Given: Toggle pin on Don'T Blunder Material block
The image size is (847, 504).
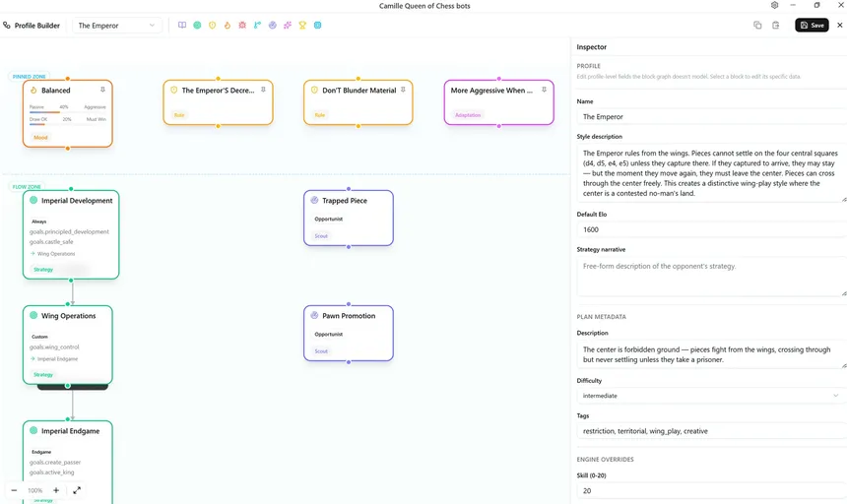Looking at the screenshot, I should 403,90.
